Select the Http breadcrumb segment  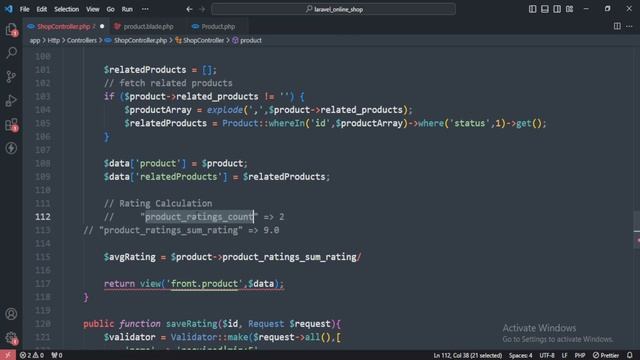(x=53, y=40)
